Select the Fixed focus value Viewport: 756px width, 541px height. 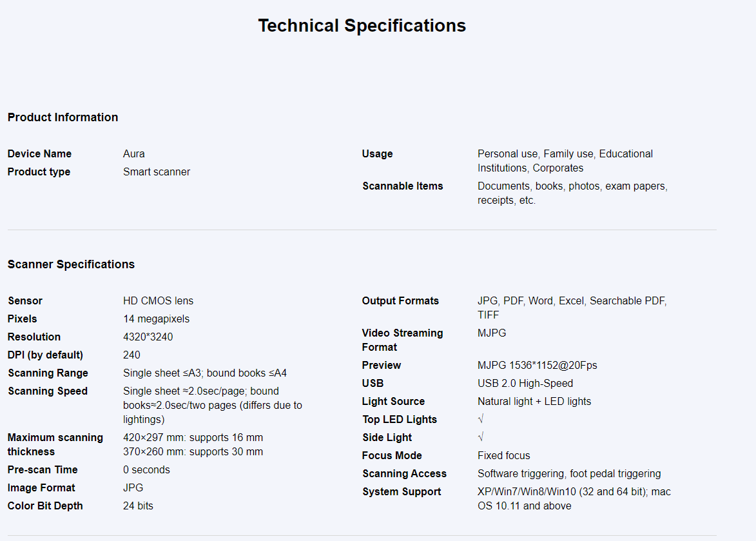tap(503, 456)
